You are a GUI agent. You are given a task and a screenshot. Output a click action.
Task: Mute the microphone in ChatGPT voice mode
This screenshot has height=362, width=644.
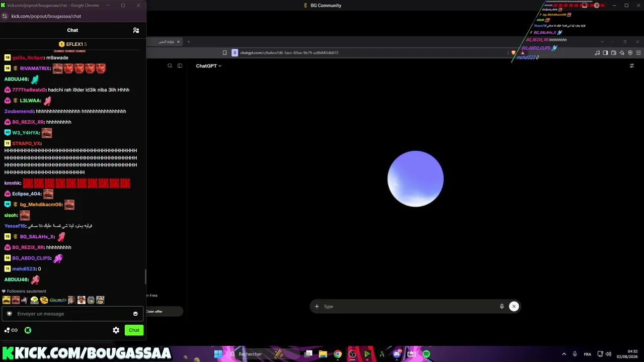502,306
